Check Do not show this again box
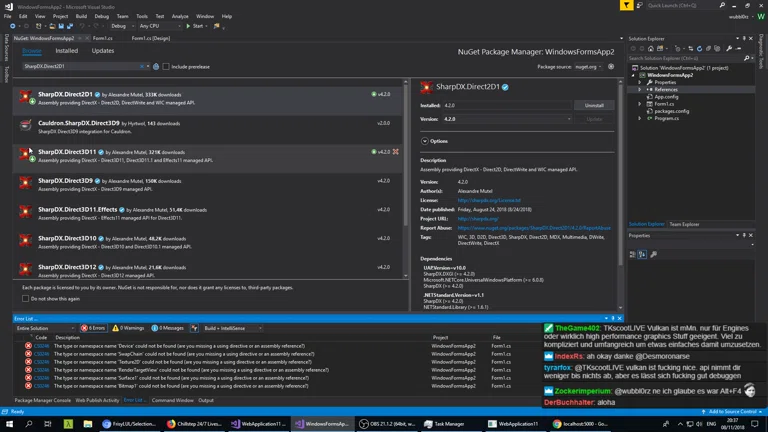The height and width of the screenshot is (432, 768). click(25, 298)
